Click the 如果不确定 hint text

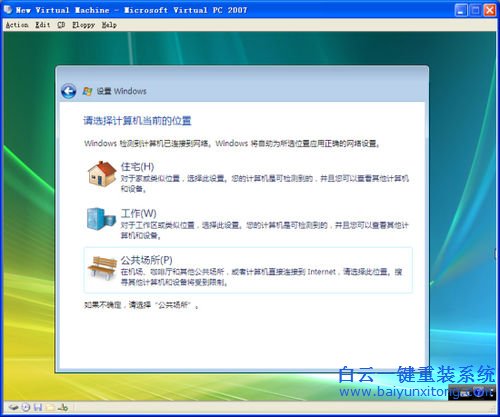point(141,305)
